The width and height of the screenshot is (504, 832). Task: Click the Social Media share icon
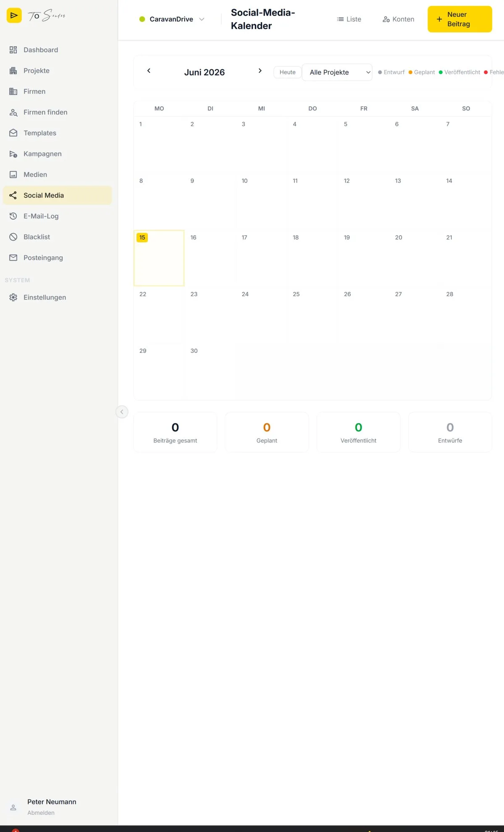(x=13, y=195)
